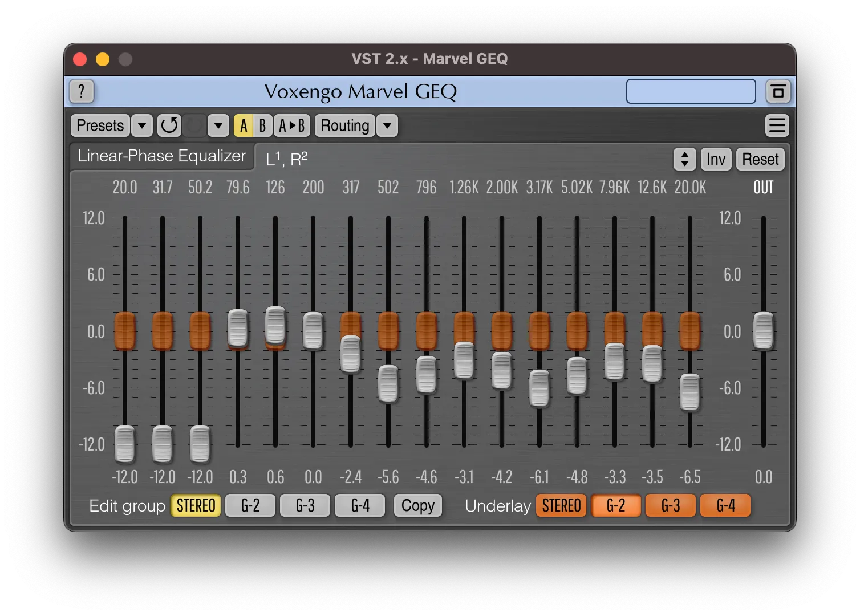Open the undo history dropdown arrow
The width and height of the screenshot is (860, 616).
point(218,125)
